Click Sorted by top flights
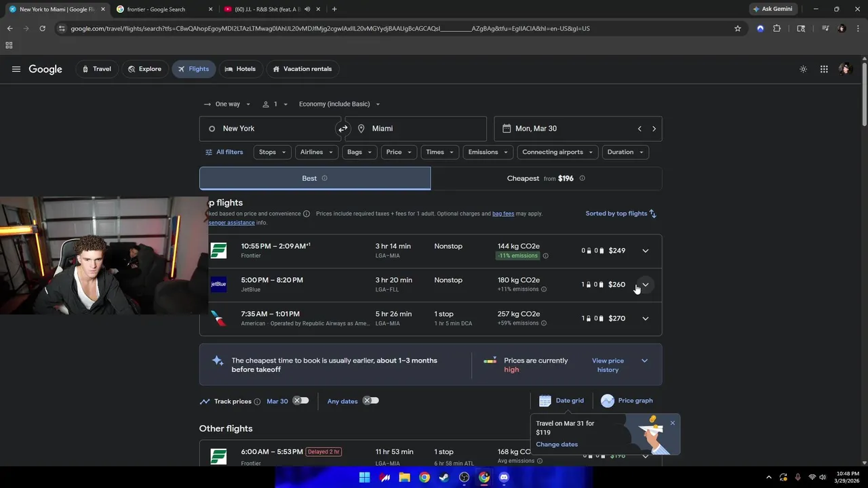This screenshot has height=488, width=868. pyautogui.click(x=621, y=213)
